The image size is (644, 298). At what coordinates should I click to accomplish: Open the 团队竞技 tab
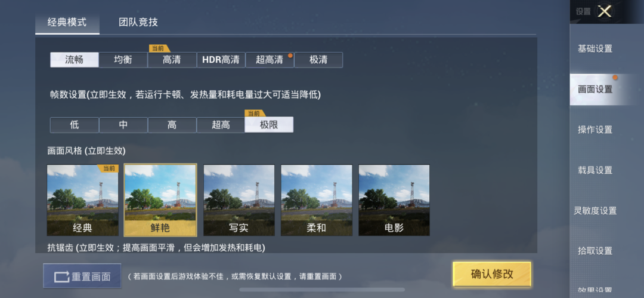click(x=138, y=22)
